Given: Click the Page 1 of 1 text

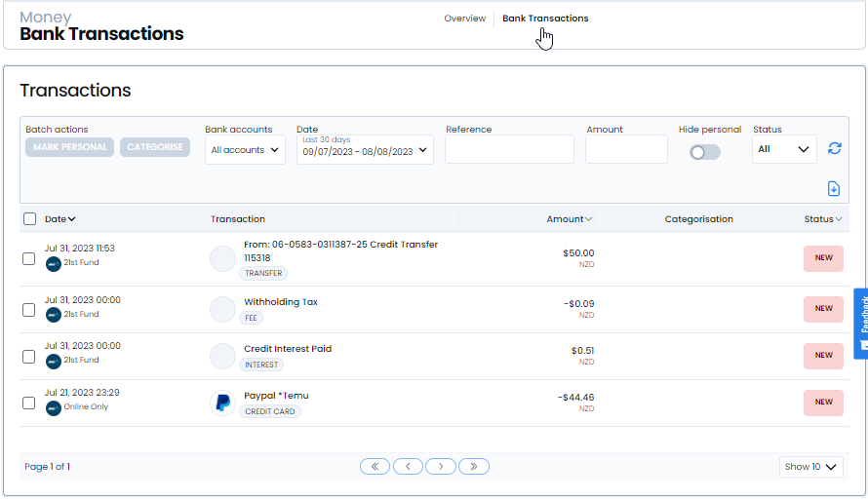Looking at the screenshot, I should tap(47, 467).
